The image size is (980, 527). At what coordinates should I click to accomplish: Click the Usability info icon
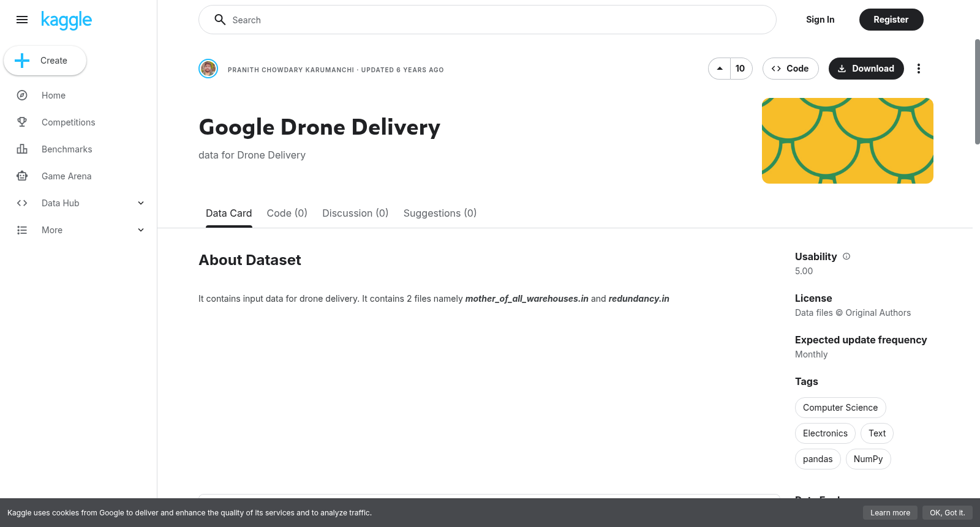pyautogui.click(x=846, y=256)
